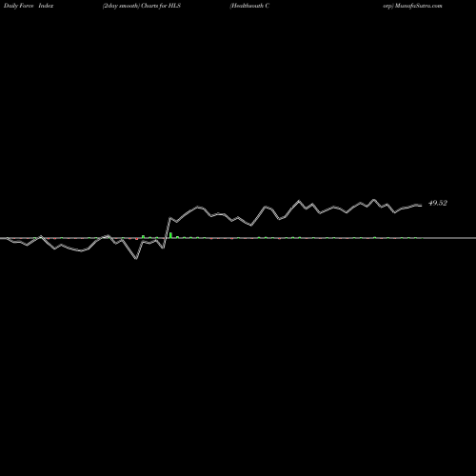The image size is (476, 476).
Task: Click the '(2day smooth) Charts for HLS' text
Action: coord(142,6)
